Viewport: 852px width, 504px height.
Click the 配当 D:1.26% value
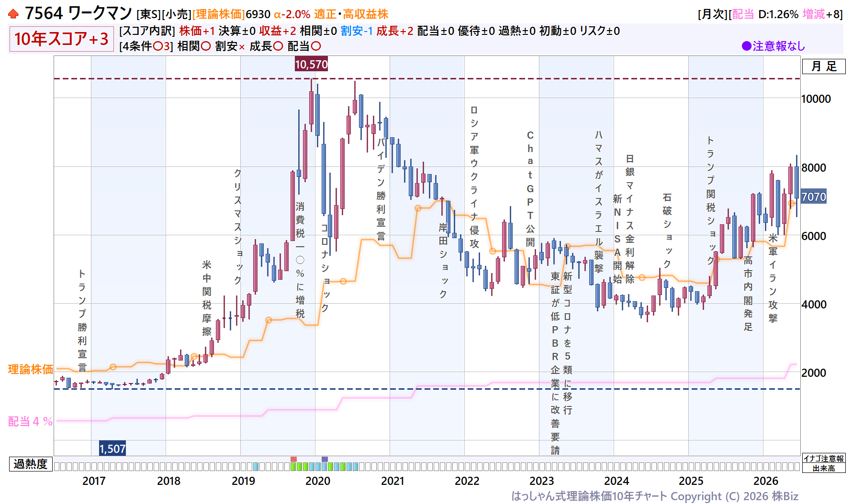(765, 14)
